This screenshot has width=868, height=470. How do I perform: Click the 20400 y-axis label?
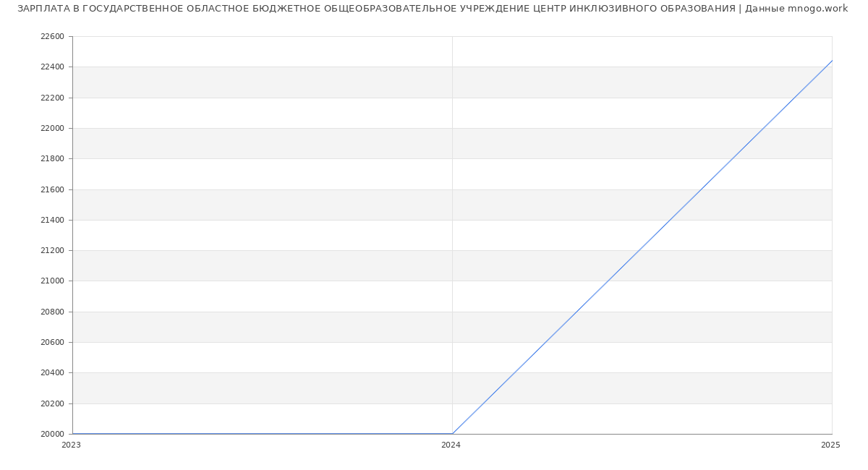pos(52,373)
